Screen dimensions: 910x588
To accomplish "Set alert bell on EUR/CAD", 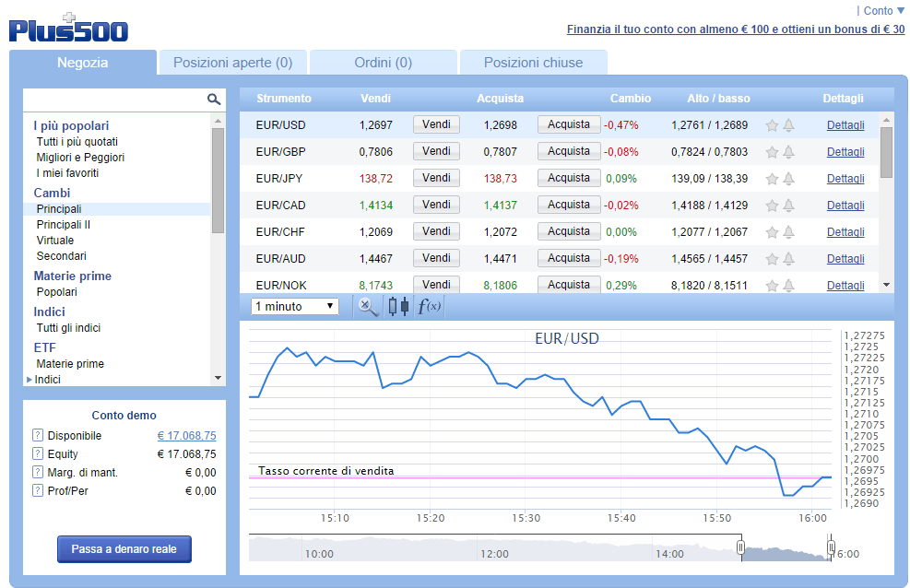I will tap(788, 206).
